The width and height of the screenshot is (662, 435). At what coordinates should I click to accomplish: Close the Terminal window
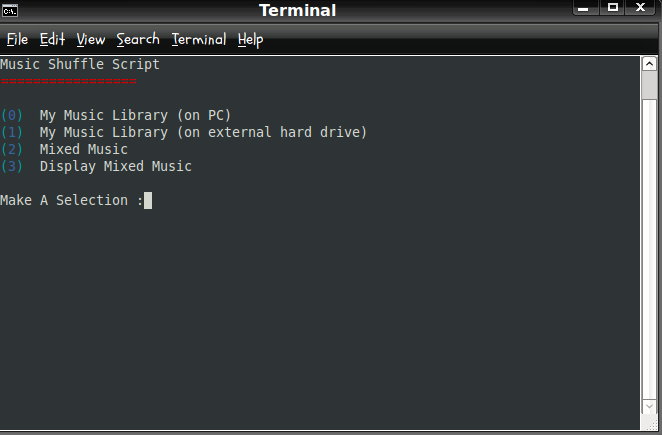(640, 8)
